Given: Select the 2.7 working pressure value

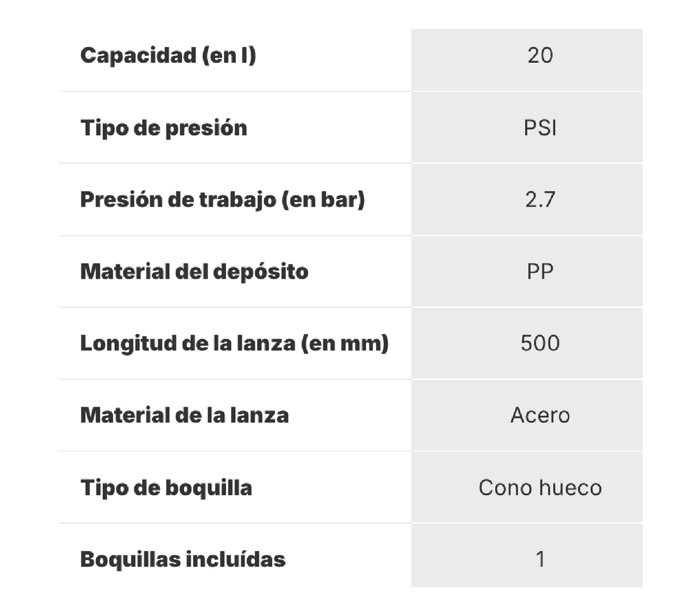Looking at the screenshot, I should [x=540, y=200].
